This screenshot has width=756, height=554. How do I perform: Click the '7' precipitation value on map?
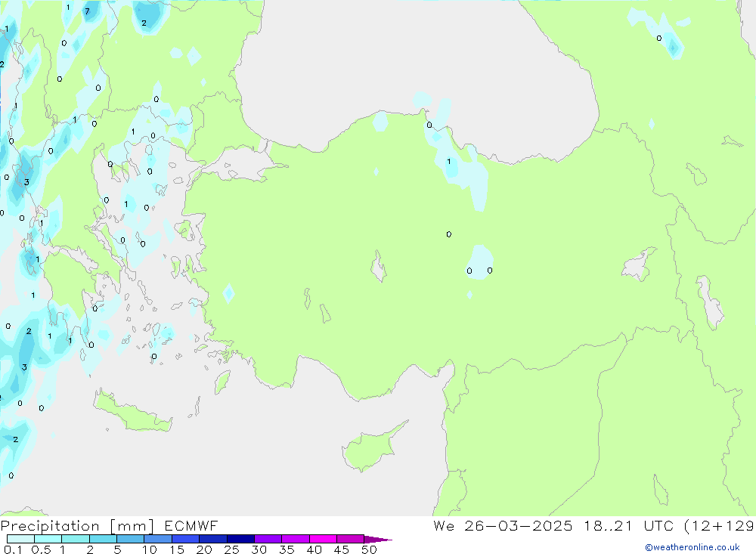tap(87, 11)
